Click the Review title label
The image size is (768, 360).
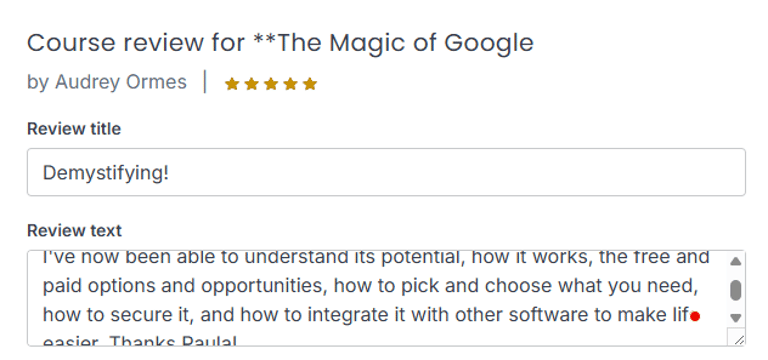point(74,129)
